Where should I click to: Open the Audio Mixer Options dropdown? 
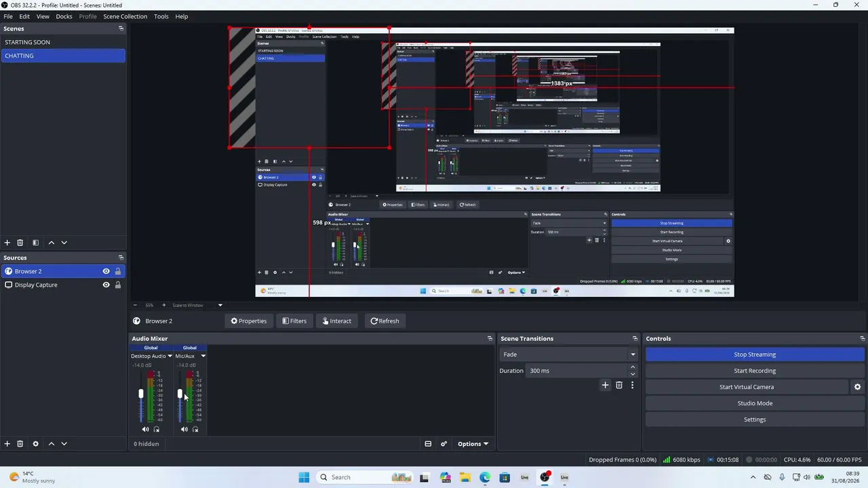coord(473,444)
